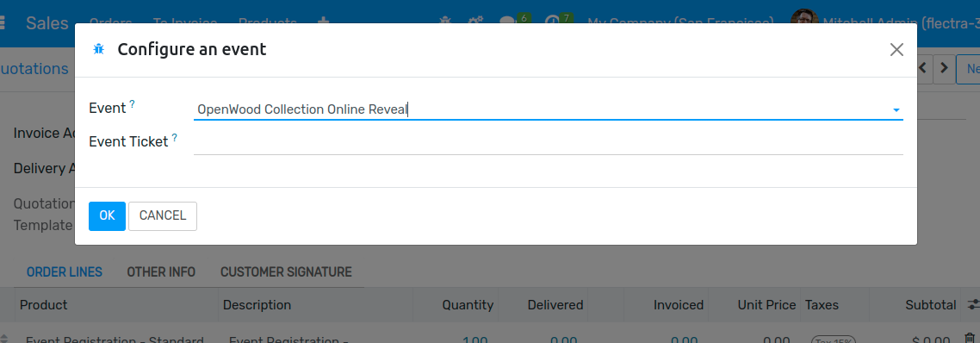Click the Event Ticket input field
This screenshot has height=343, width=980.
click(548, 143)
